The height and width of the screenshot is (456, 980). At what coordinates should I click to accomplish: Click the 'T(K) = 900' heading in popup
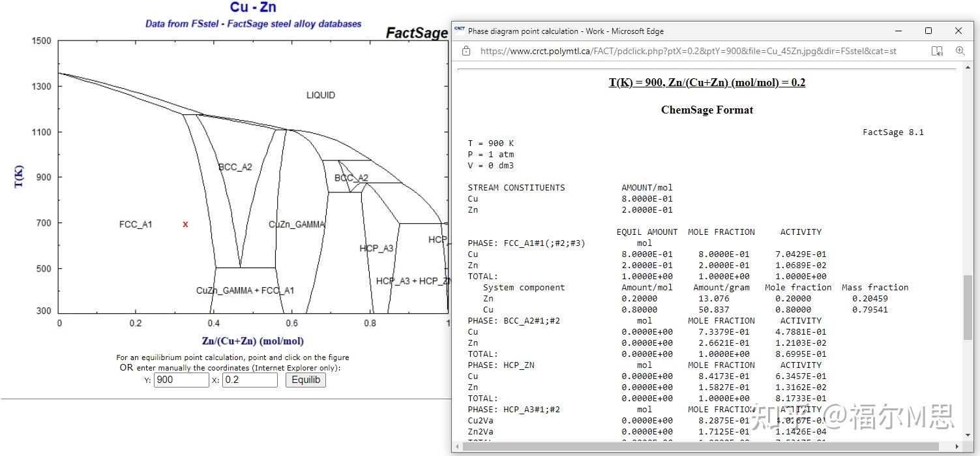pyautogui.click(x=707, y=82)
